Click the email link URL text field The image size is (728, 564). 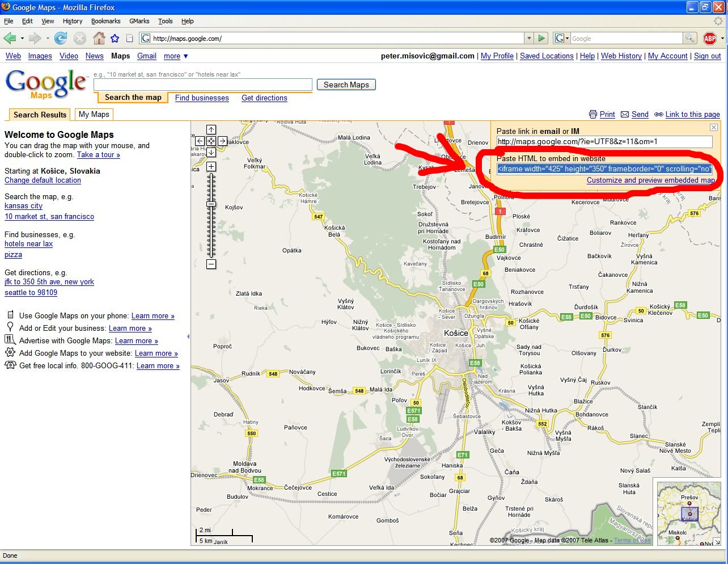pyautogui.click(x=604, y=141)
